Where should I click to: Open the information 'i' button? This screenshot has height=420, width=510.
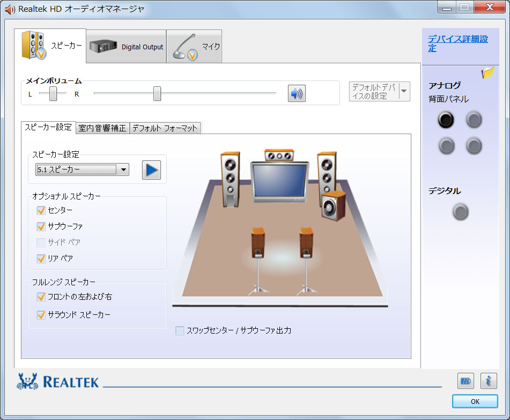click(489, 381)
